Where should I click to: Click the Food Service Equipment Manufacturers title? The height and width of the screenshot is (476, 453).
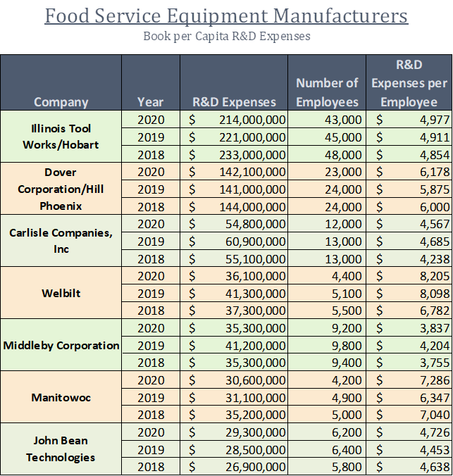pyautogui.click(x=226, y=15)
